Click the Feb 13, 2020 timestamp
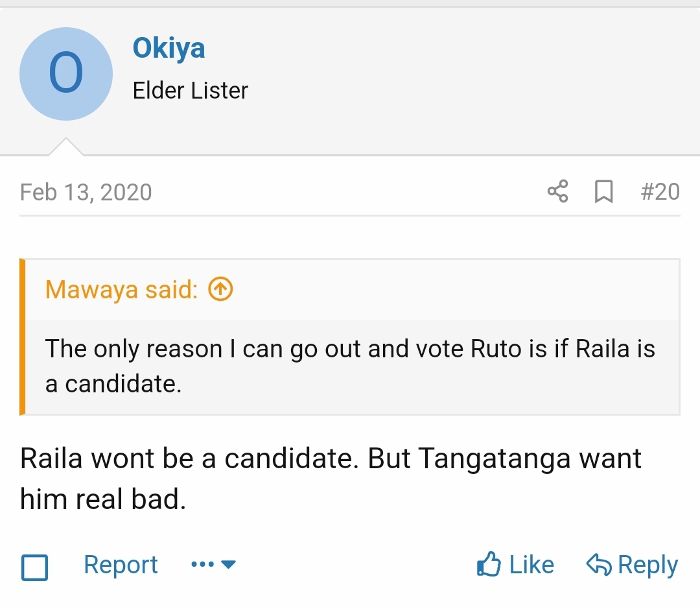The image size is (700, 607). click(86, 192)
